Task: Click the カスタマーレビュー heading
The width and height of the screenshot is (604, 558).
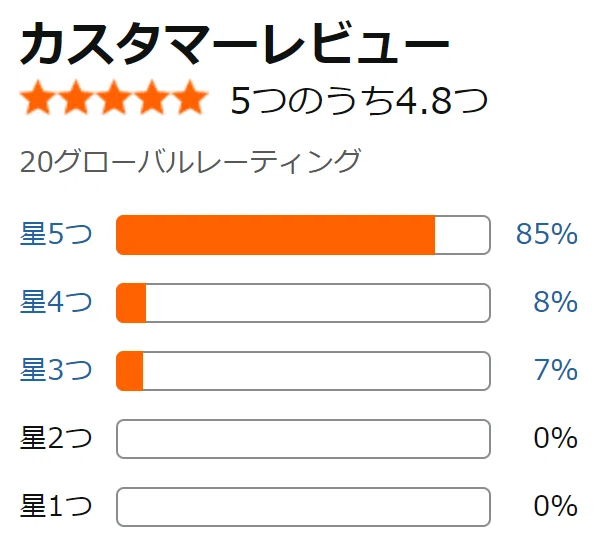Action: 235,43
